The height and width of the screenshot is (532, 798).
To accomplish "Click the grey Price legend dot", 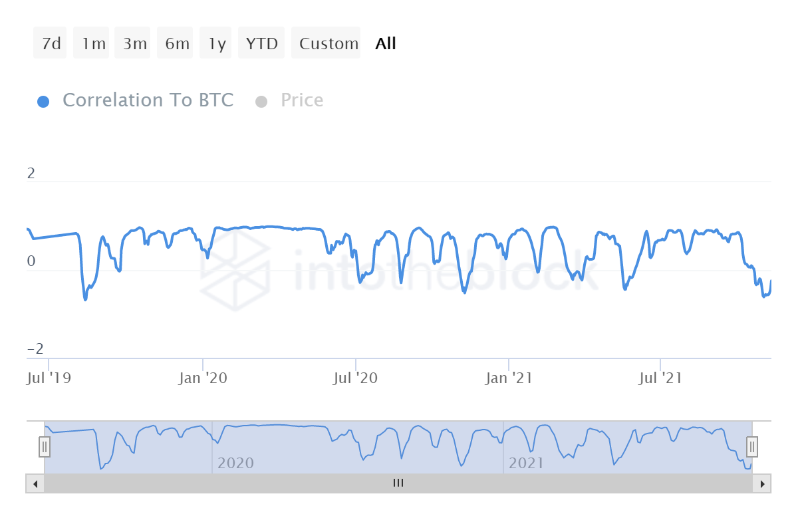I will pos(261,102).
